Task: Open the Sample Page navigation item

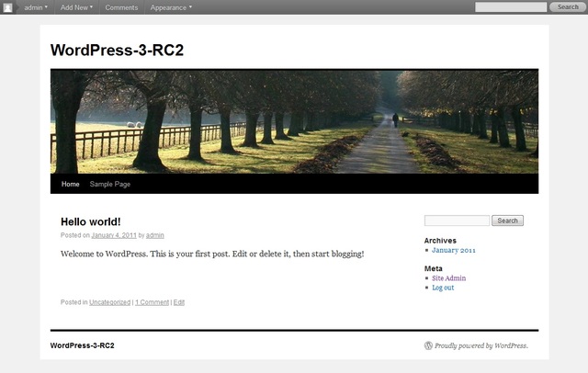Action: coord(110,184)
